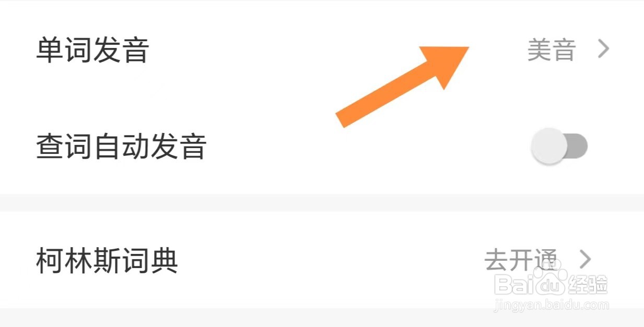The image size is (644, 327).
Task: Click the 美音 value text
Action: coord(552,50)
